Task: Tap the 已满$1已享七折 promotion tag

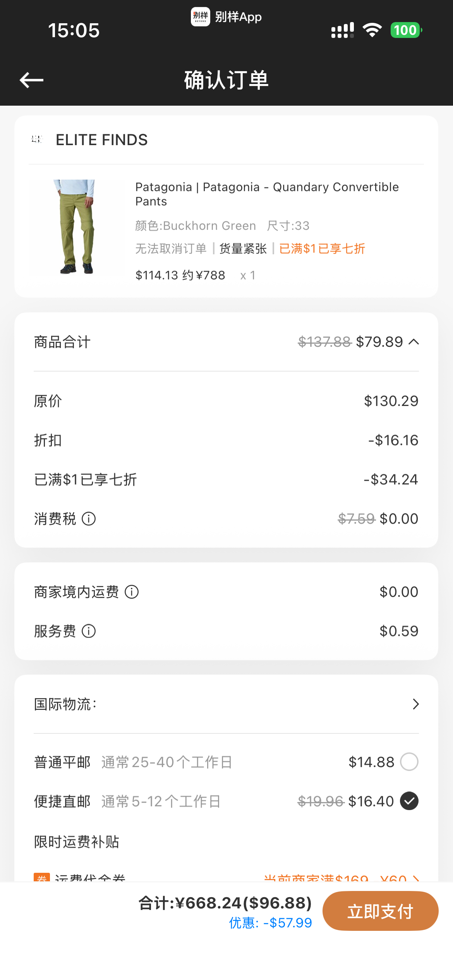Action: click(x=322, y=248)
